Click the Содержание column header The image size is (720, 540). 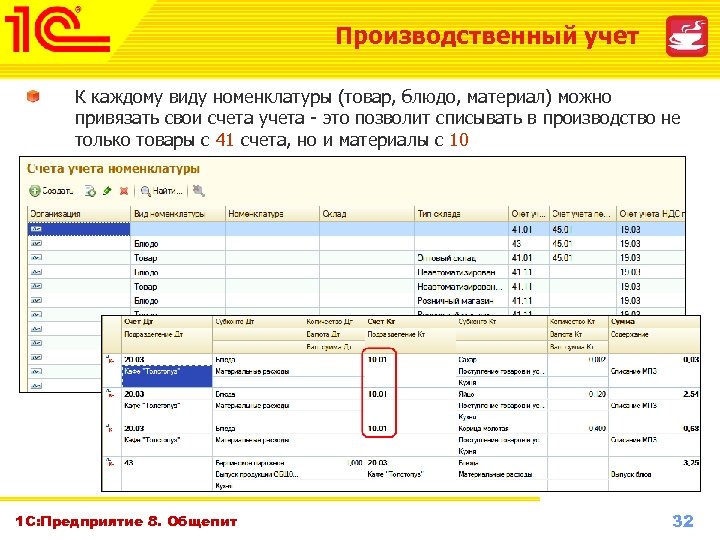click(x=629, y=334)
